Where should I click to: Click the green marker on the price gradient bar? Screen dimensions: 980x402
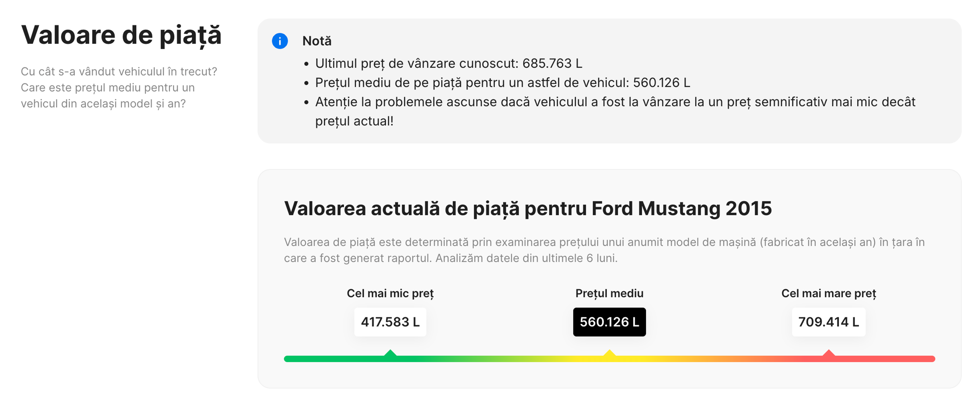pos(390,354)
